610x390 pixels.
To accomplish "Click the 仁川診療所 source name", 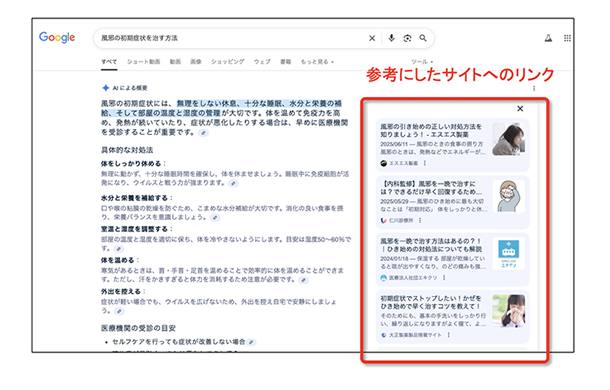I will click(x=401, y=220).
